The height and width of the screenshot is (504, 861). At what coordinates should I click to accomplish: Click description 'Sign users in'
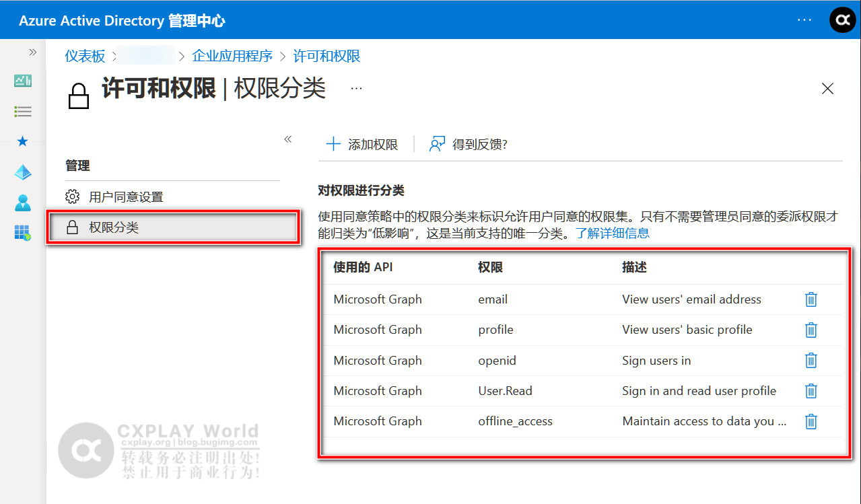click(x=656, y=361)
